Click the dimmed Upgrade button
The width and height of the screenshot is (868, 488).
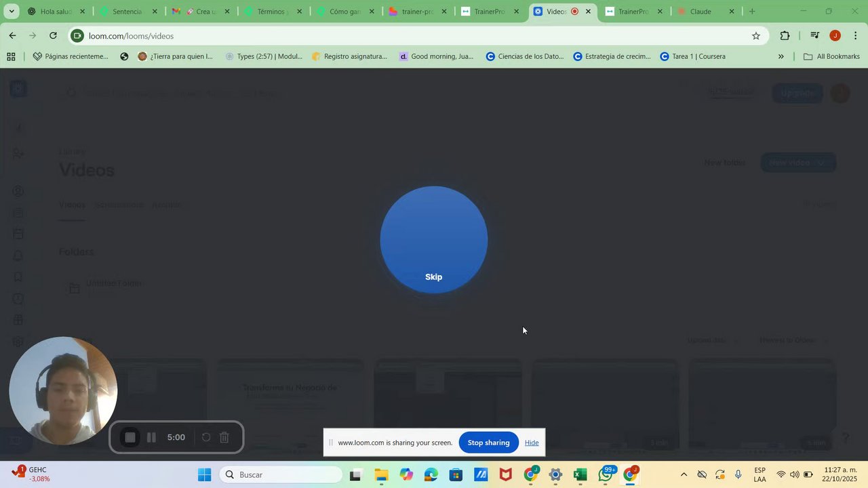coord(797,93)
